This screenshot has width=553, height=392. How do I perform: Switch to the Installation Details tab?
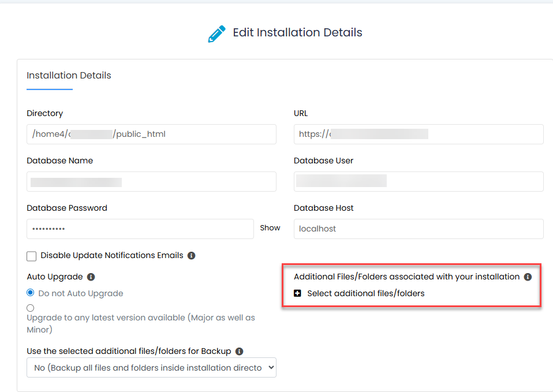[69, 76]
